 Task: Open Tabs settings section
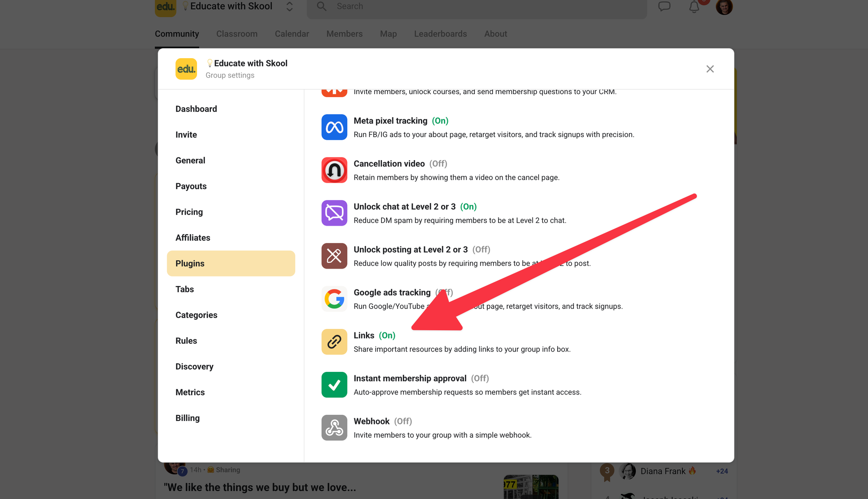[231, 289]
